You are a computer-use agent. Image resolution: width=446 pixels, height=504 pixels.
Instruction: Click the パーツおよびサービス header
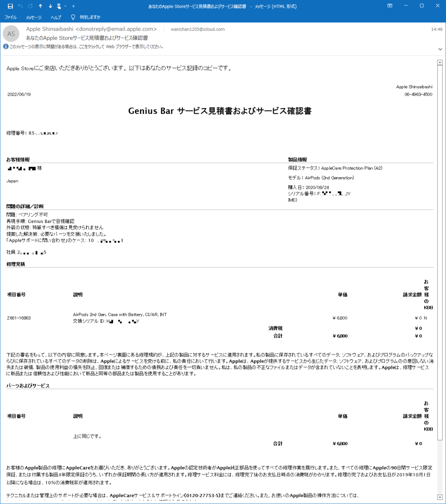[x=28, y=386]
